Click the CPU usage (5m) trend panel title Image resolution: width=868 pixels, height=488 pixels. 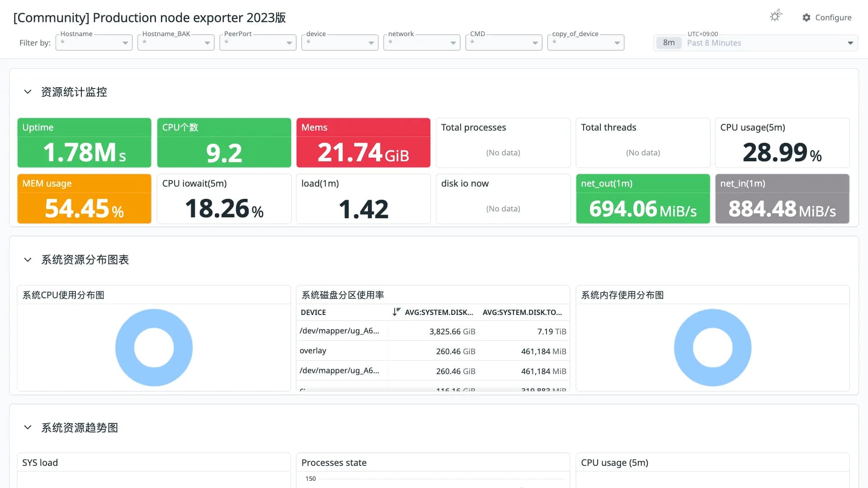click(x=614, y=463)
